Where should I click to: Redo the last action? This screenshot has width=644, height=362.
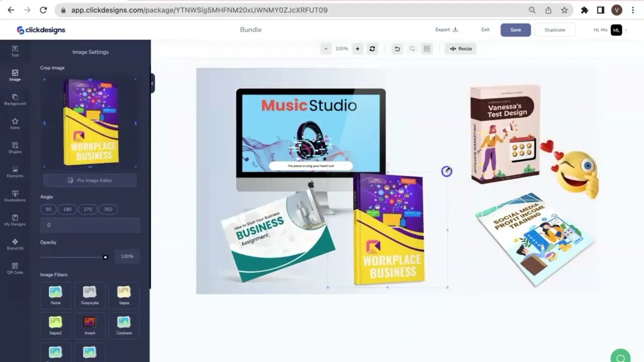[412, 49]
